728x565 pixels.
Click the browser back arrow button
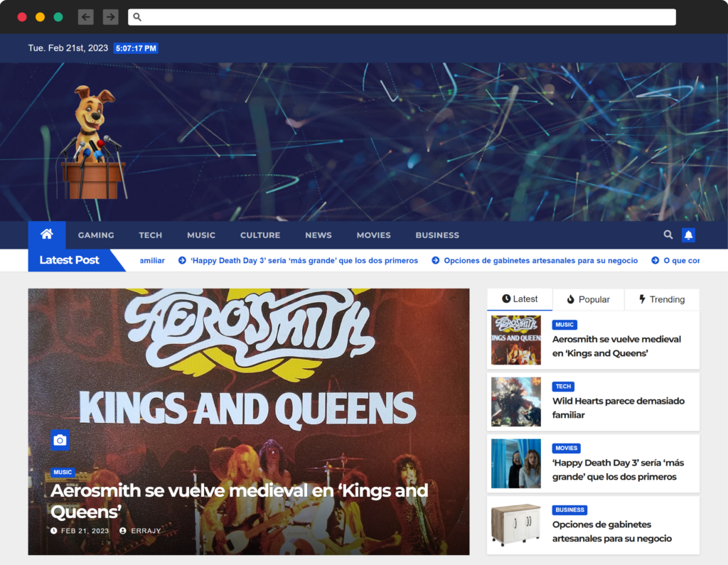[86, 17]
